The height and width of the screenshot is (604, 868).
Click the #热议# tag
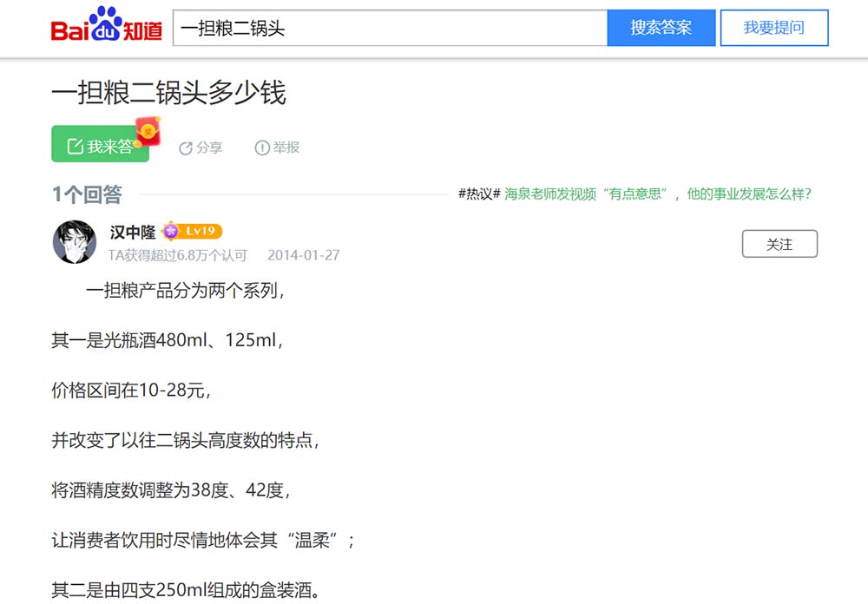479,194
